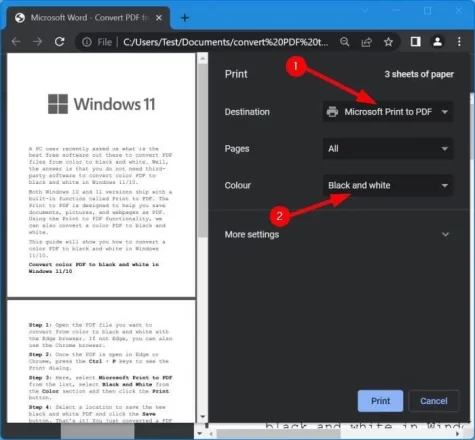The image size is (475, 440).
Task: Bookmark page with the star icon
Action: coord(388,42)
